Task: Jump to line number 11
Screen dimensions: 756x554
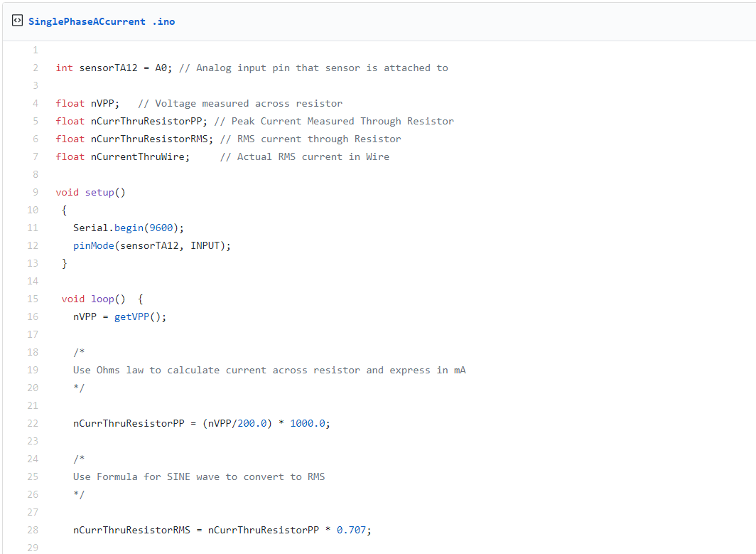Action: [x=33, y=228]
